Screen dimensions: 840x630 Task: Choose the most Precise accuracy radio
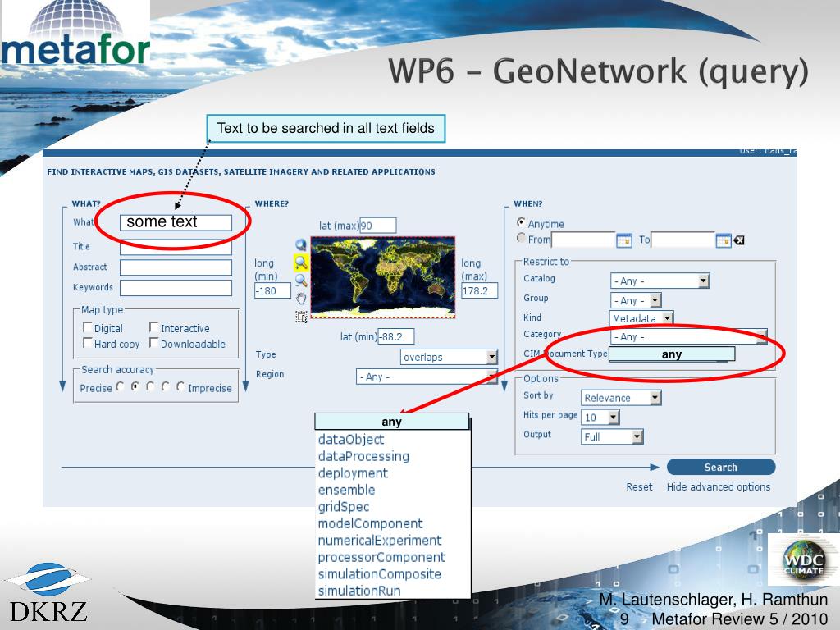(x=120, y=386)
